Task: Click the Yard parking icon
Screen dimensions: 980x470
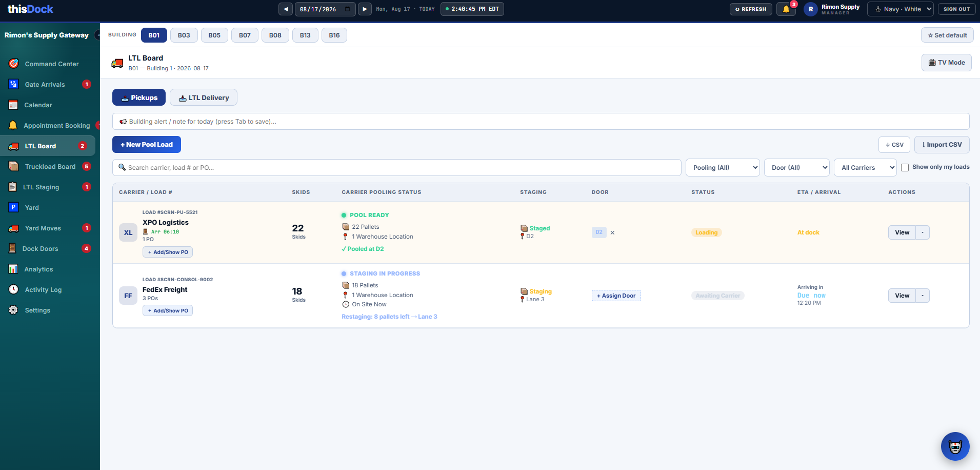Action: (14, 207)
